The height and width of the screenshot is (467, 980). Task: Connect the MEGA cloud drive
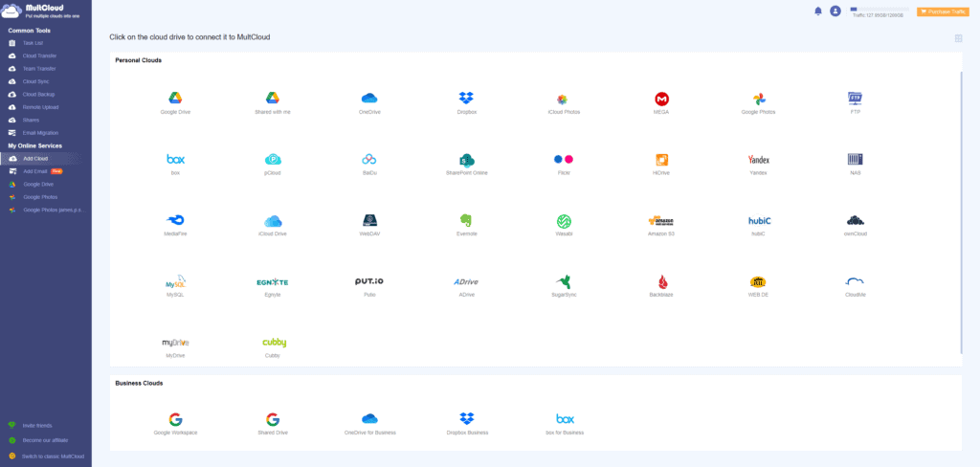pyautogui.click(x=661, y=99)
